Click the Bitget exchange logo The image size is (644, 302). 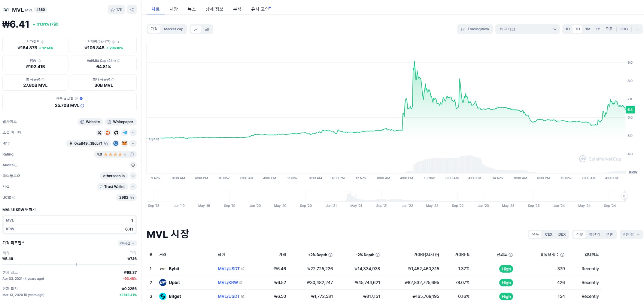[163, 296]
